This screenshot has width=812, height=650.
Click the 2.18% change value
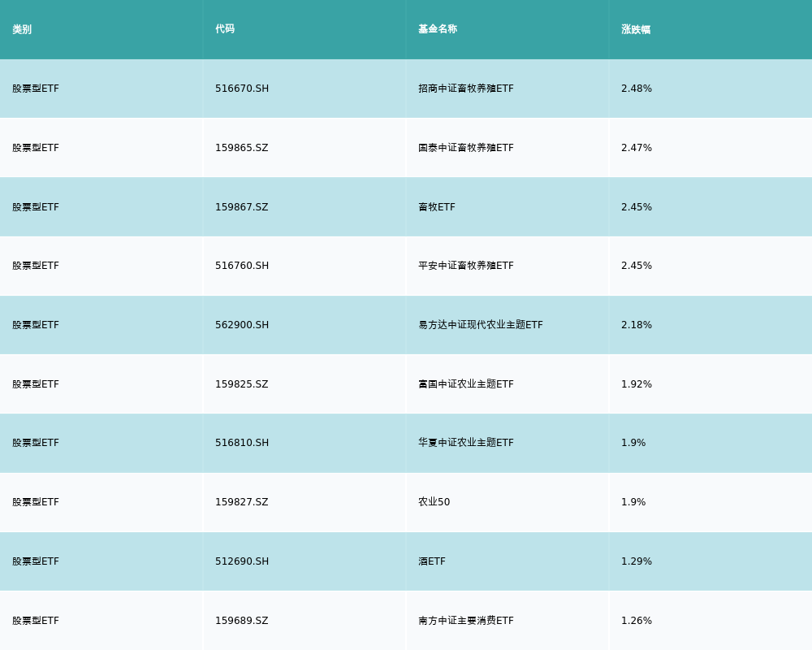click(x=637, y=325)
